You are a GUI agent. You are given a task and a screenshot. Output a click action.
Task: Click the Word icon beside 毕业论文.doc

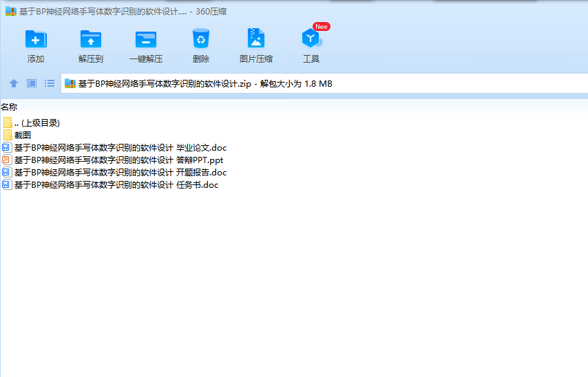pos(7,148)
